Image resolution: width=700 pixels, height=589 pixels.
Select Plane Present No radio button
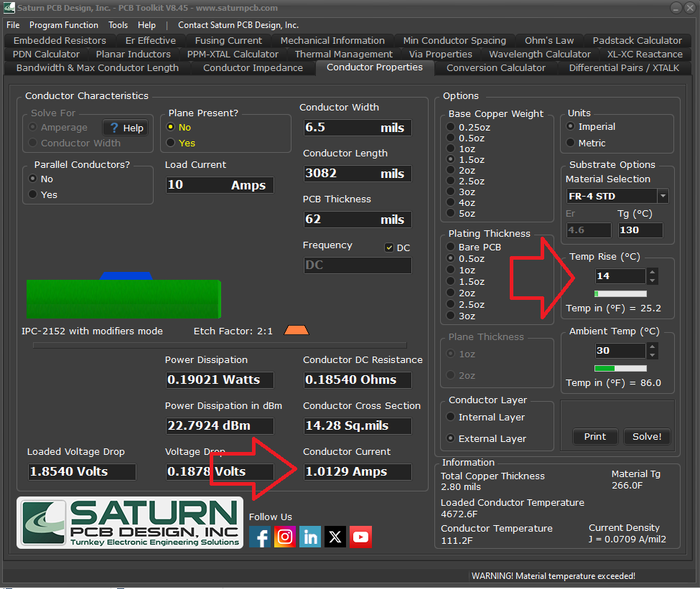click(171, 127)
